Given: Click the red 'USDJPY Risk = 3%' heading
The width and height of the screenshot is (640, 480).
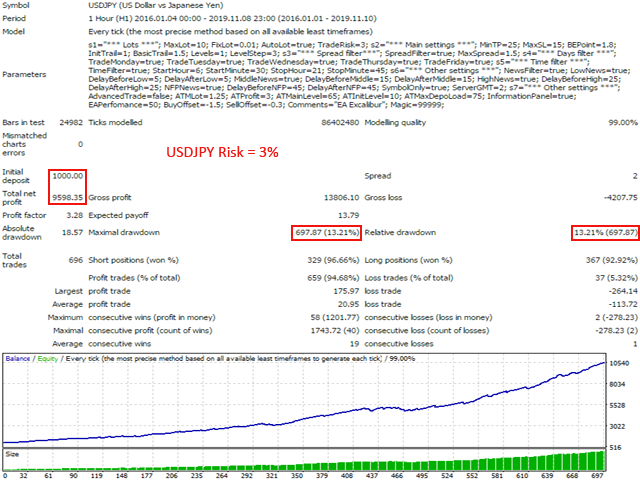Looking at the screenshot, I should pyautogui.click(x=222, y=152).
